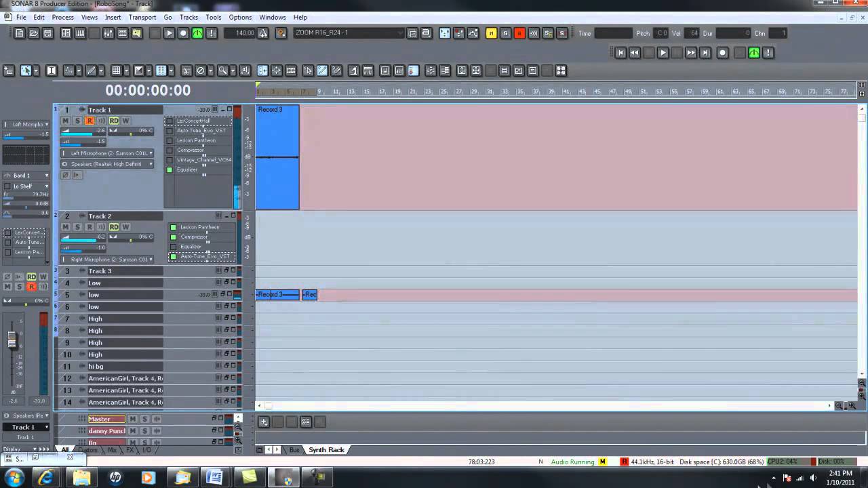This screenshot has height=488, width=868.
Task: Arm Track 2 for recording
Action: tap(89, 227)
